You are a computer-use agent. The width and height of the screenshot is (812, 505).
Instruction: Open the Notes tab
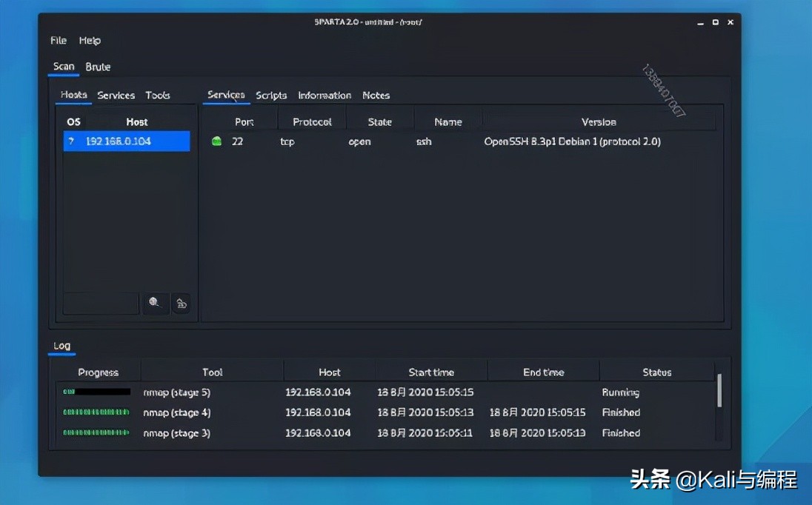click(376, 96)
